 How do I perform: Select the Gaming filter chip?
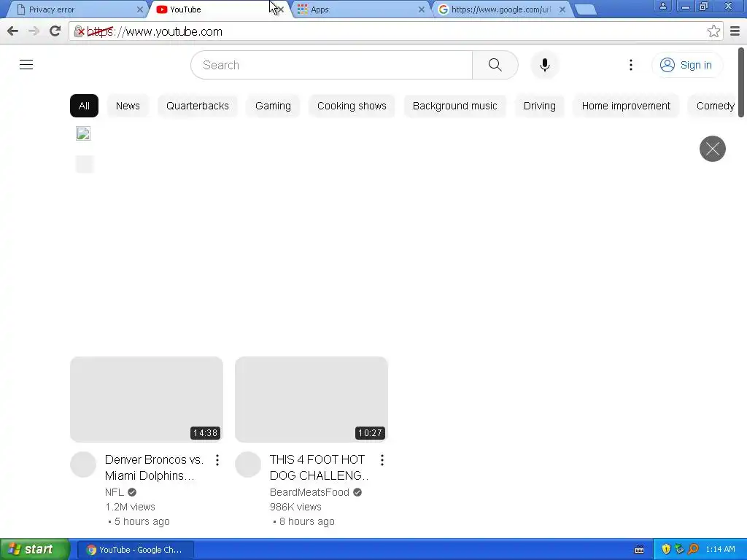click(x=273, y=106)
